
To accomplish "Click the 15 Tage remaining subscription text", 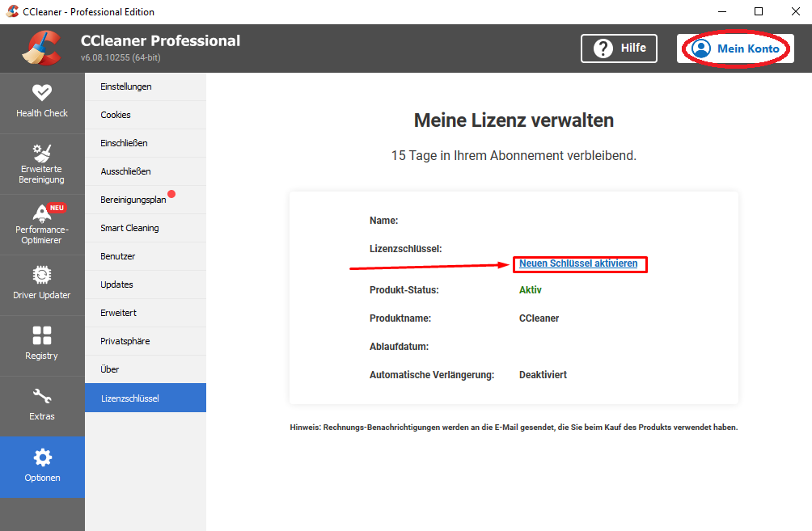I will click(514, 156).
